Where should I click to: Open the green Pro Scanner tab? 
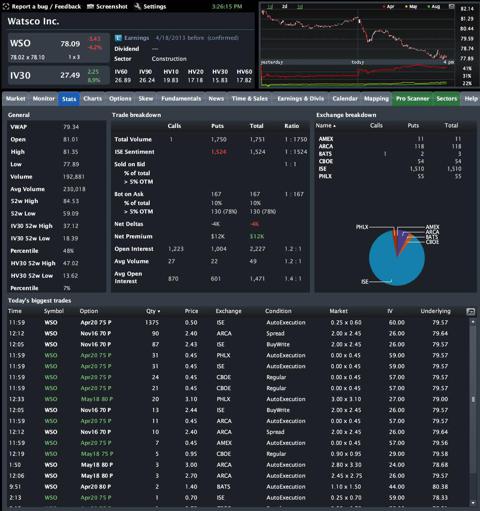(412, 99)
